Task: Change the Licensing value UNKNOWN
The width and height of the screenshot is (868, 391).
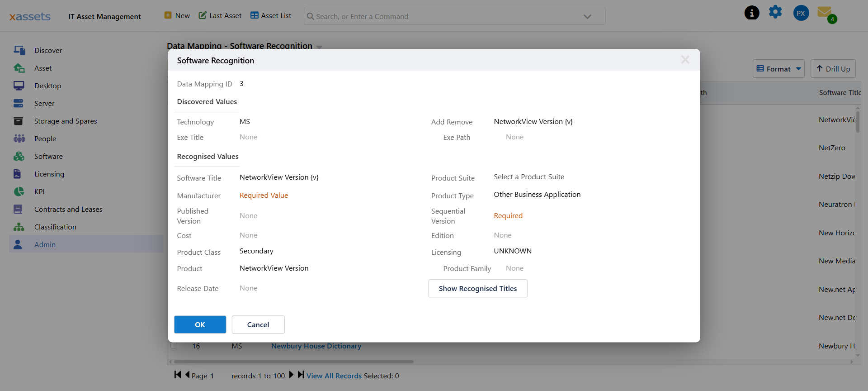Action: (513, 251)
